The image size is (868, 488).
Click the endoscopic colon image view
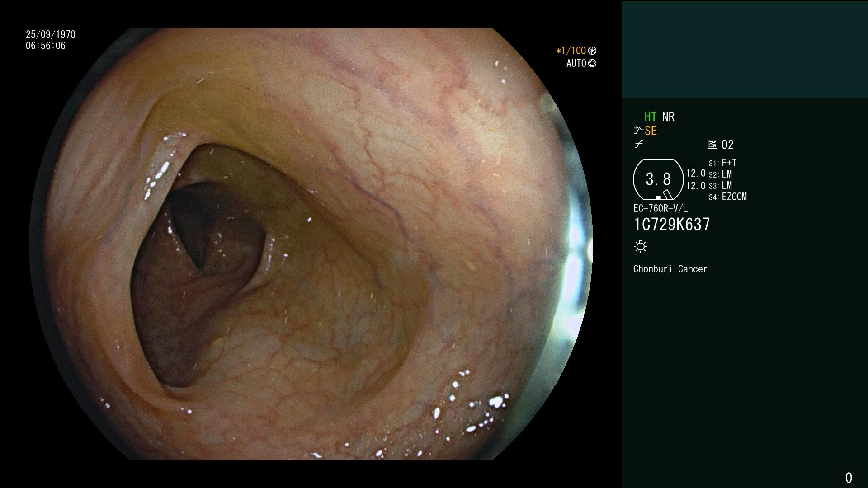(311, 244)
